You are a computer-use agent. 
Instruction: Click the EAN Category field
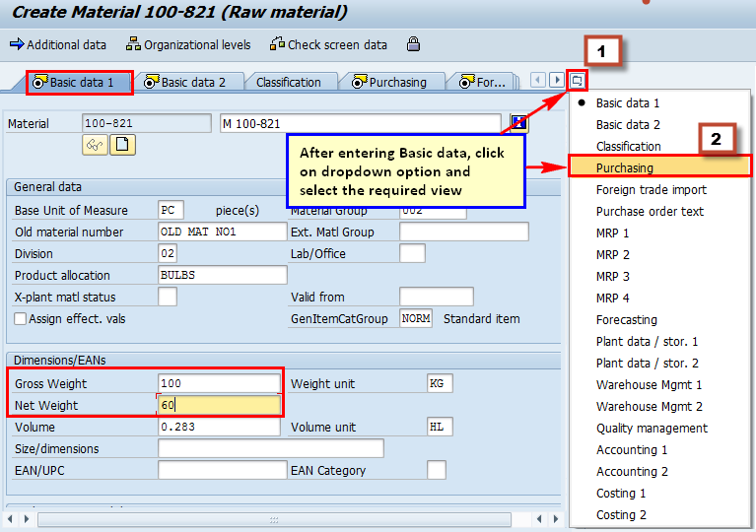tap(437, 470)
